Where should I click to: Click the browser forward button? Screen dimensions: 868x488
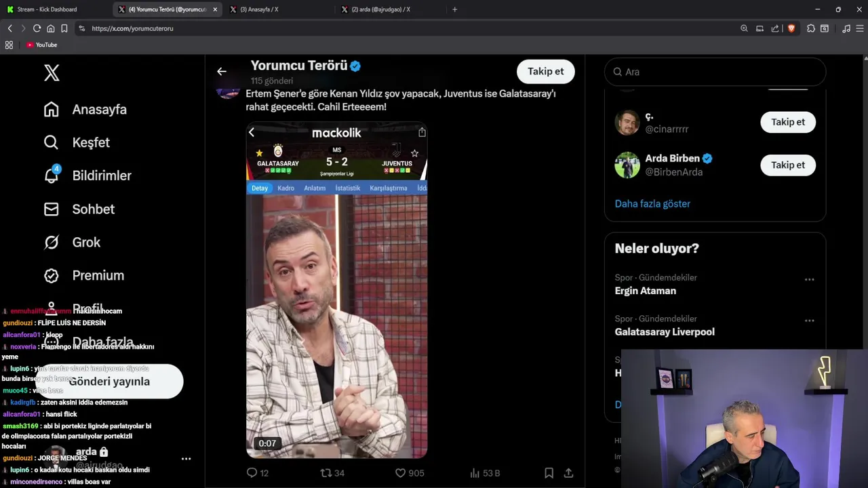(x=22, y=28)
